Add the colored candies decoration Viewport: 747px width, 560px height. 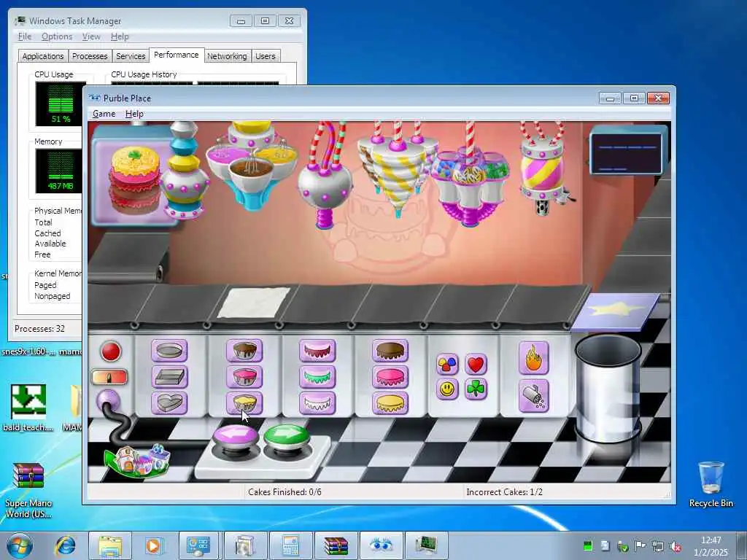tap(447, 365)
